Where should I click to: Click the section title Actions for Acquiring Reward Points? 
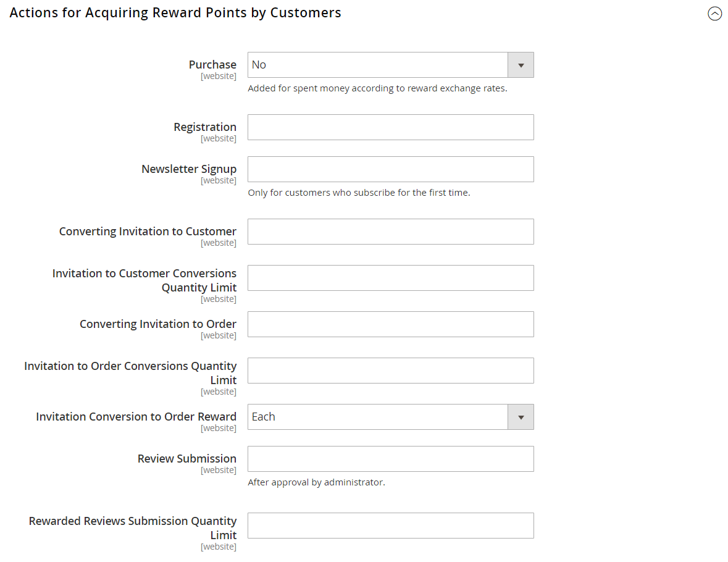click(175, 13)
